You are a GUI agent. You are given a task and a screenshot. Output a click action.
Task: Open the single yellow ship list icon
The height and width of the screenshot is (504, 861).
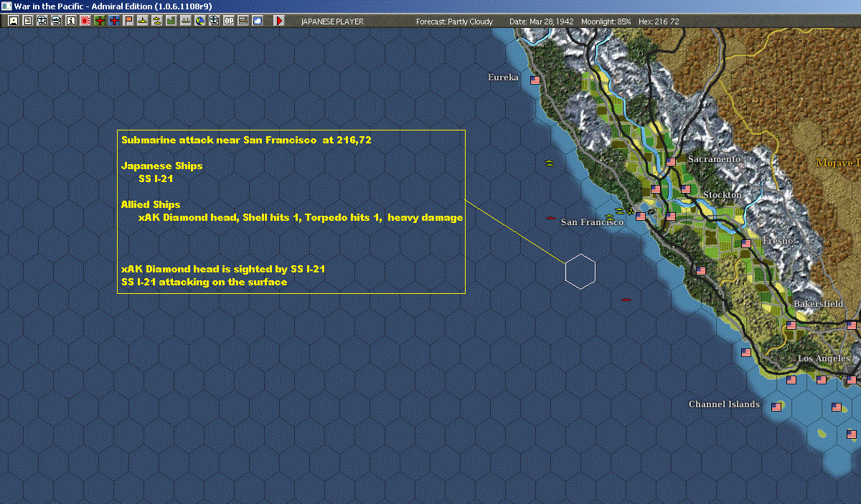(143, 21)
